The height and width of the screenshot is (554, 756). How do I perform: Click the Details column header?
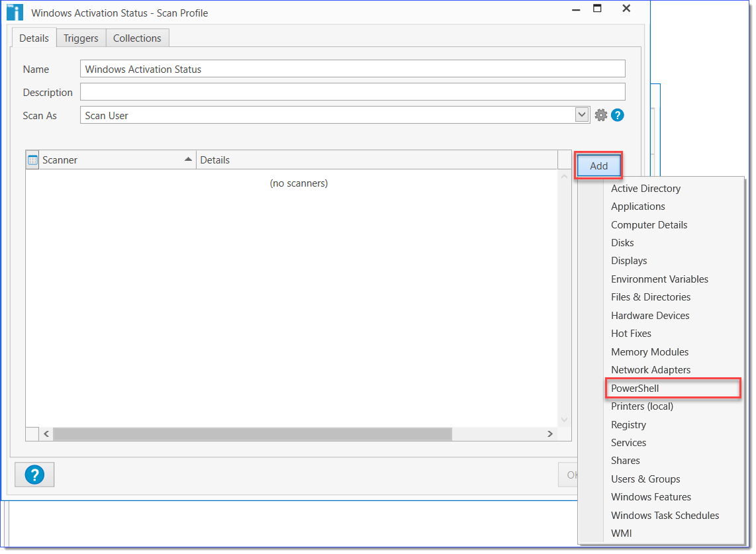click(x=377, y=160)
